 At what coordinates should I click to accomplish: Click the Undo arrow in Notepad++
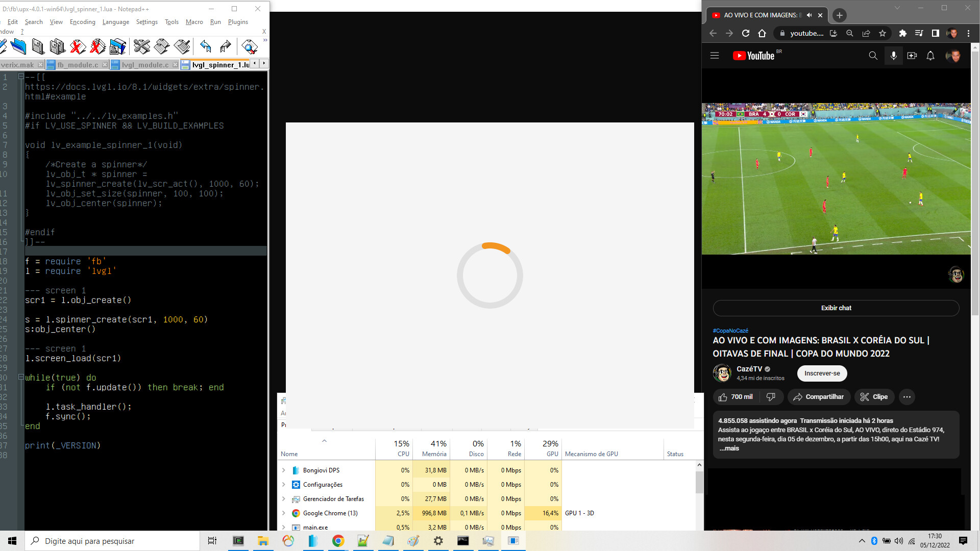(x=206, y=47)
